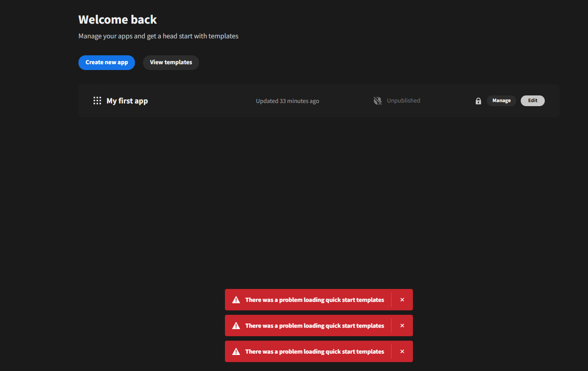Dismiss the middle red error notification
The height and width of the screenshot is (371, 588).
pos(402,326)
